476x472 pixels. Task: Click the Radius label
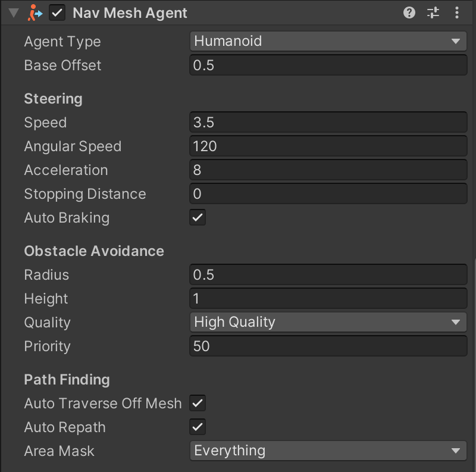click(x=46, y=275)
